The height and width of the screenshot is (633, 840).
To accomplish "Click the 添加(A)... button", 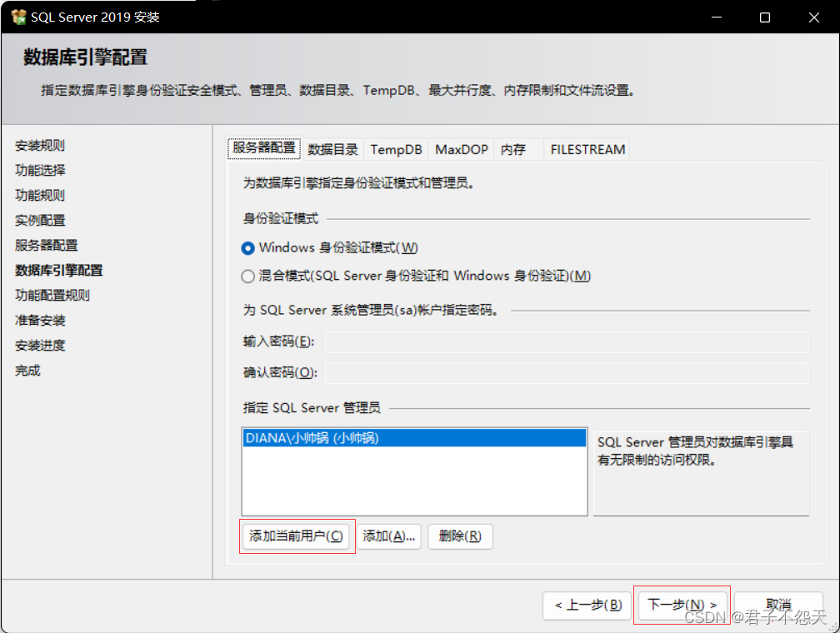I will (x=389, y=536).
